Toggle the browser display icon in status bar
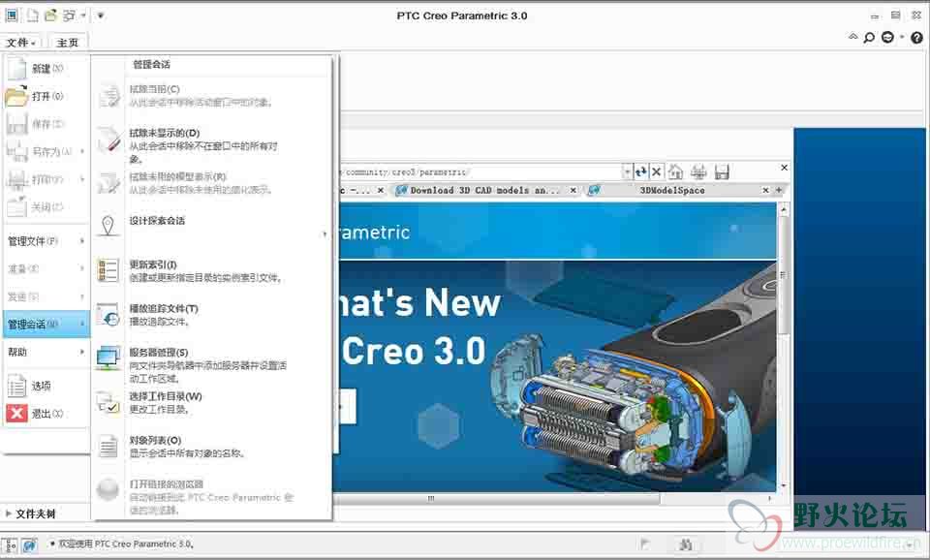Viewport: 930px width, 560px height. point(29,544)
